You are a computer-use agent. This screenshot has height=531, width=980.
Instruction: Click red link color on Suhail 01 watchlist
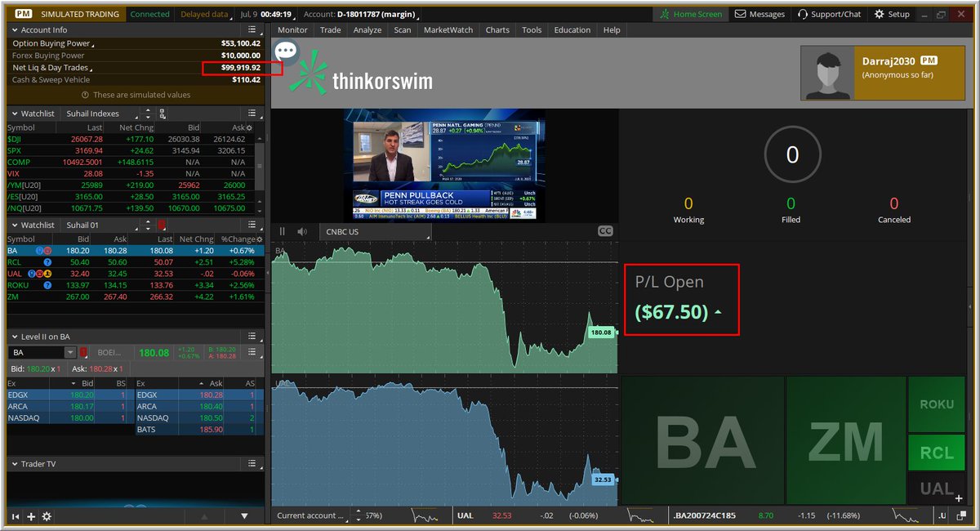[x=162, y=225]
